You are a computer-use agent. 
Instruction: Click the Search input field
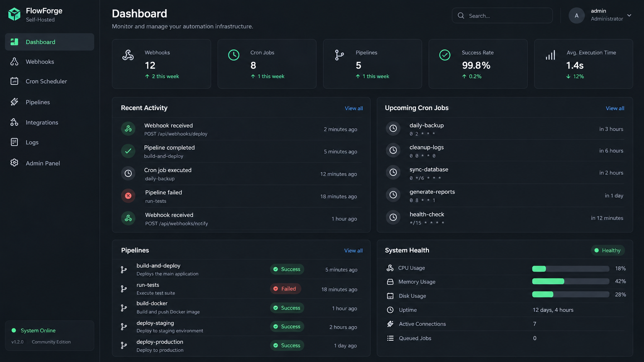tap(502, 16)
